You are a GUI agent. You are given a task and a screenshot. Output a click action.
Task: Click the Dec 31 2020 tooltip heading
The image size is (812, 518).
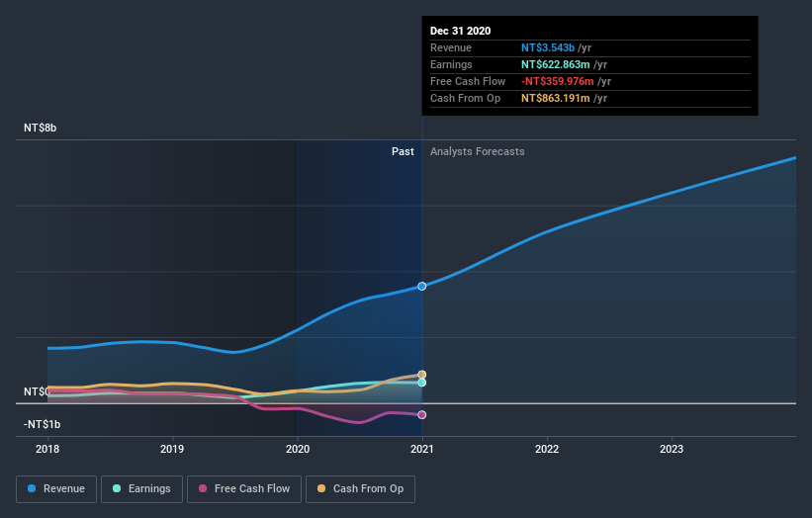click(460, 31)
